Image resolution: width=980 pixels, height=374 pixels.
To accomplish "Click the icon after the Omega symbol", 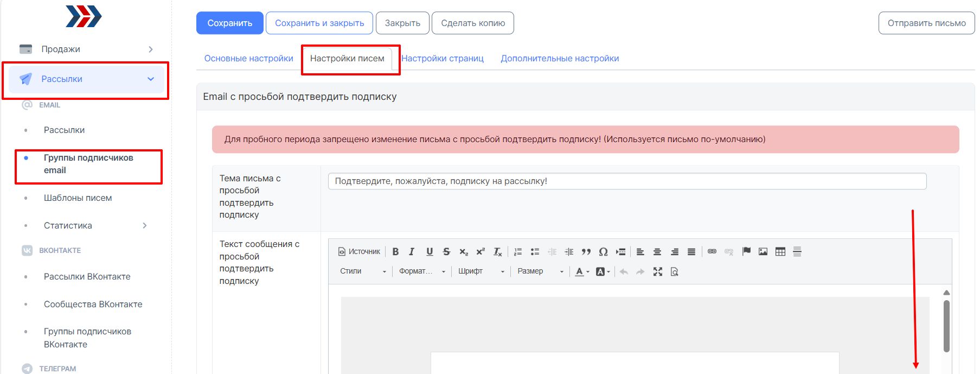I will pyautogui.click(x=620, y=252).
